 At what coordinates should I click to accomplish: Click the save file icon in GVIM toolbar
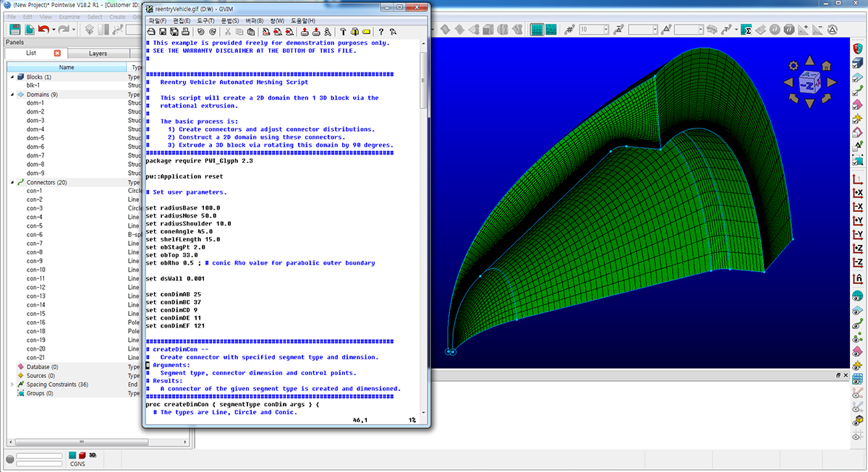pyautogui.click(x=163, y=32)
